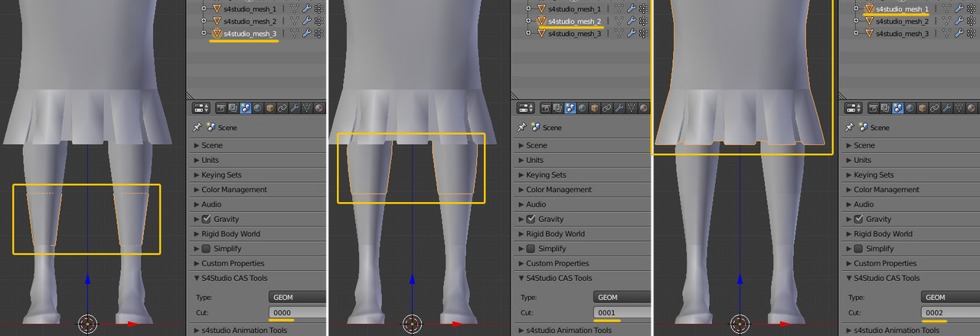Image resolution: width=980 pixels, height=336 pixels.
Task: Click Scene datablock name in middle panel header
Action: (x=552, y=127)
